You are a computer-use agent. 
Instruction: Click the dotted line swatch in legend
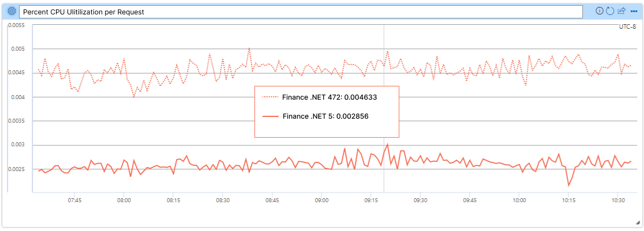tap(270, 98)
